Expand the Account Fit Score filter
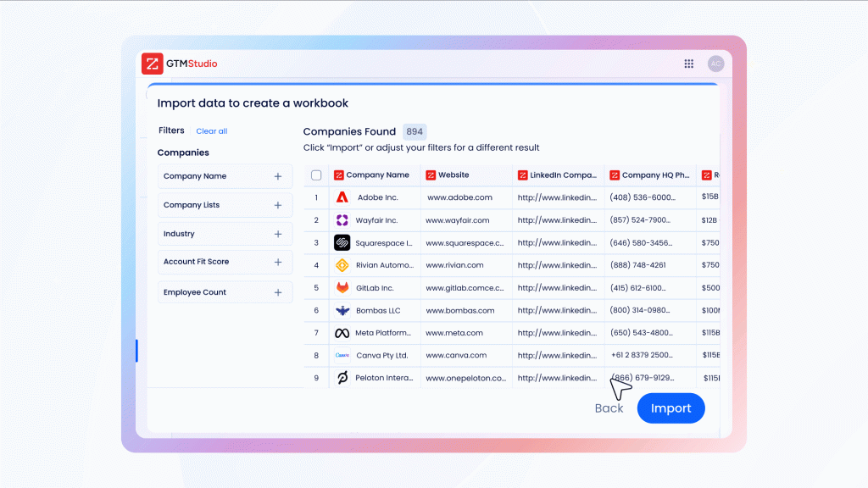Image resolution: width=868 pixels, height=488 pixels. [277, 262]
